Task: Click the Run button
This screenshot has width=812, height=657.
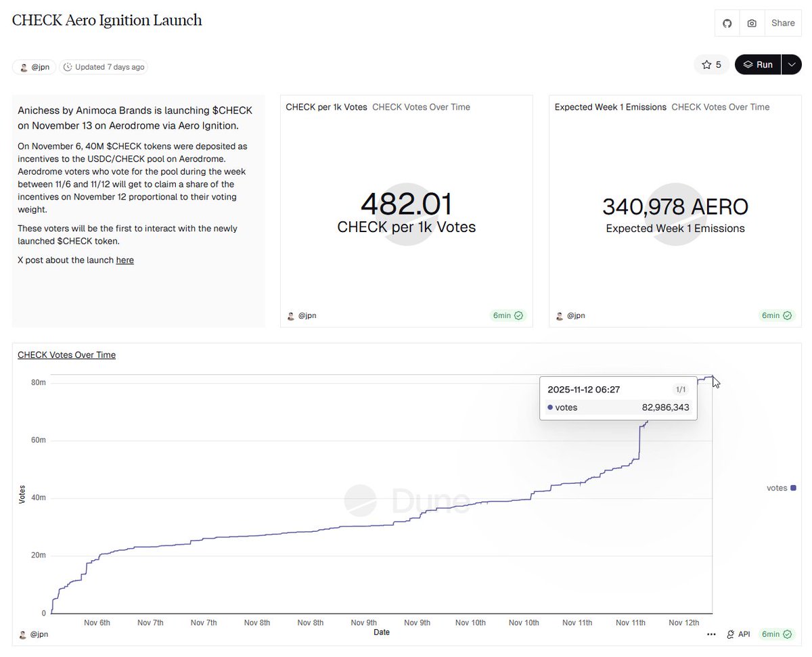Action: [764, 64]
